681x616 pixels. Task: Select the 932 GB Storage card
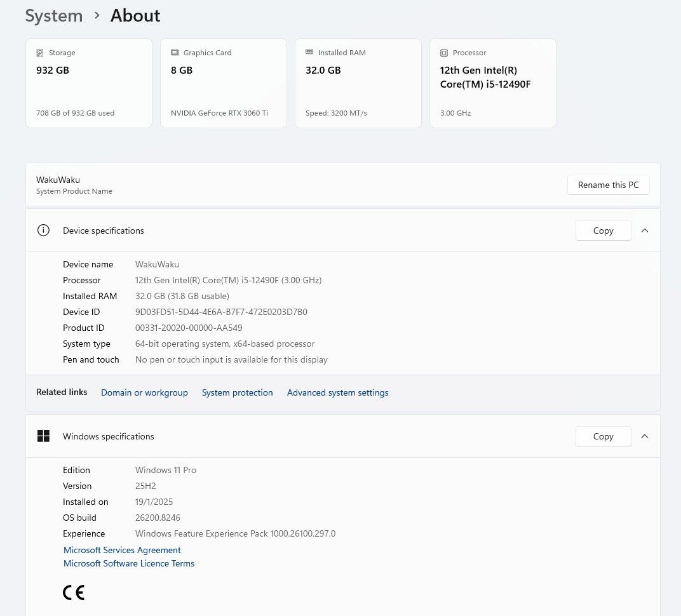click(89, 83)
